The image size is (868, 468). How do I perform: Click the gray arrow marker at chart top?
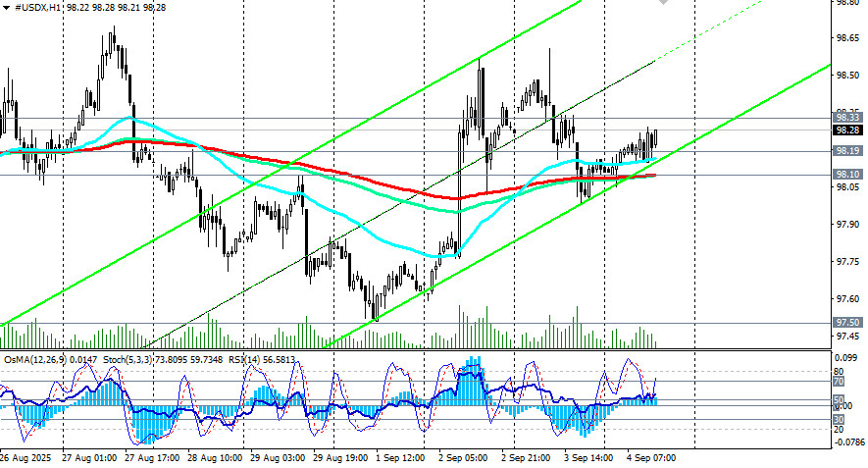(x=663, y=2)
